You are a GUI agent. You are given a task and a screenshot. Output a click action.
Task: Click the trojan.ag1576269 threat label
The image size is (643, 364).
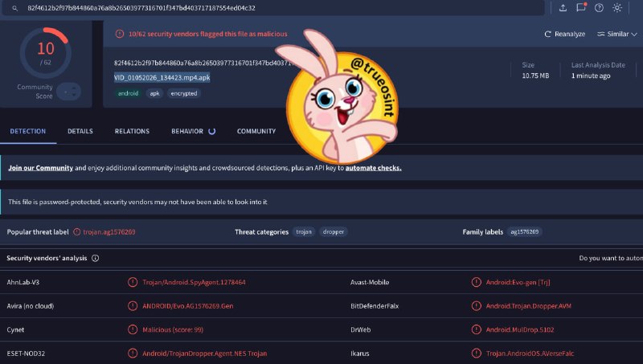(109, 232)
